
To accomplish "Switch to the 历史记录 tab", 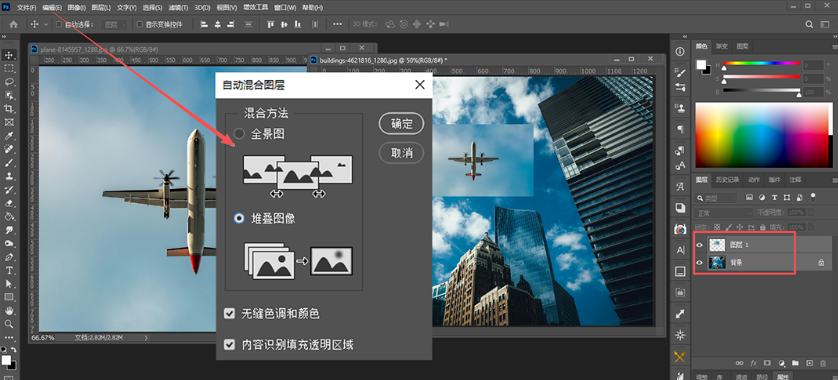I will [728, 180].
